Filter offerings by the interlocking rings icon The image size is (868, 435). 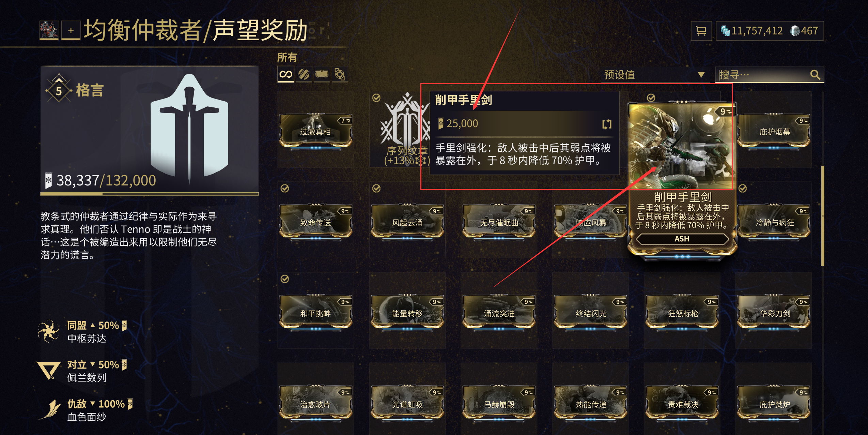coord(339,74)
